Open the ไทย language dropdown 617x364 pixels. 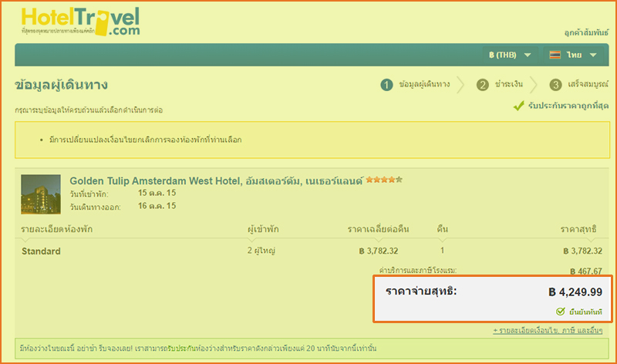click(x=574, y=55)
